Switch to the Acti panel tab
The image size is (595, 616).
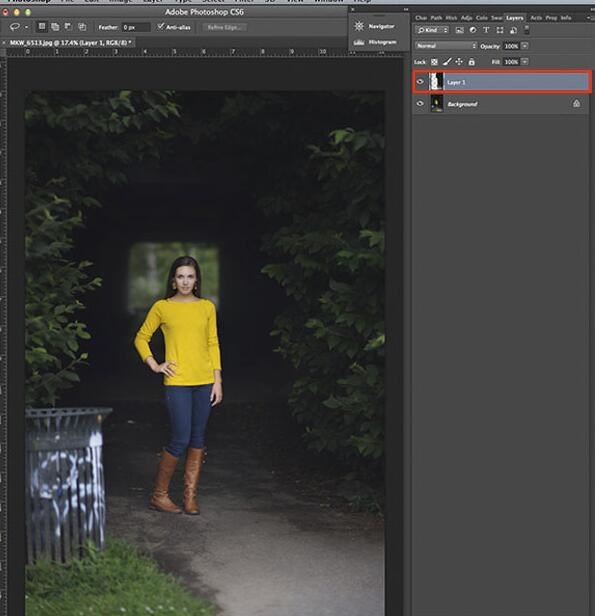(536, 18)
